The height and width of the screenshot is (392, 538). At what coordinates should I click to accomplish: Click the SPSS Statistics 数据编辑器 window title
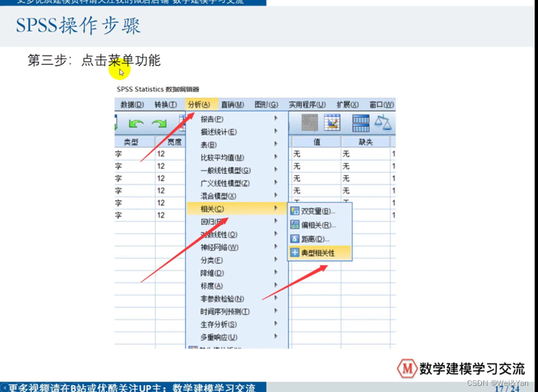point(158,89)
